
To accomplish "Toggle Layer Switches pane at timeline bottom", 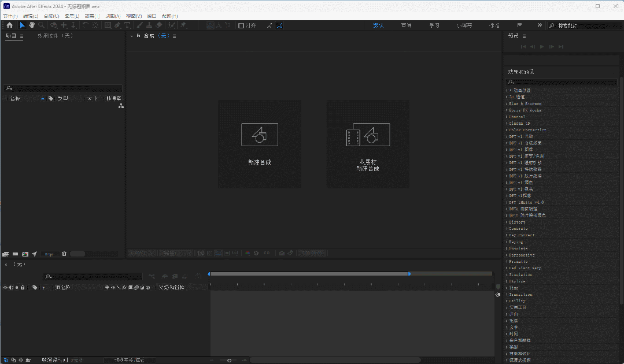I will point(6,360).
